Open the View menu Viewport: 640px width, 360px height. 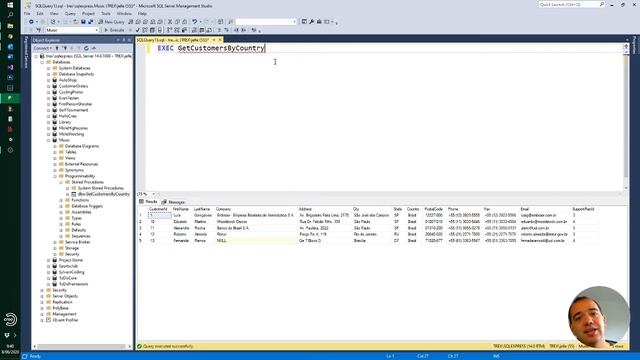pos(54,13)
